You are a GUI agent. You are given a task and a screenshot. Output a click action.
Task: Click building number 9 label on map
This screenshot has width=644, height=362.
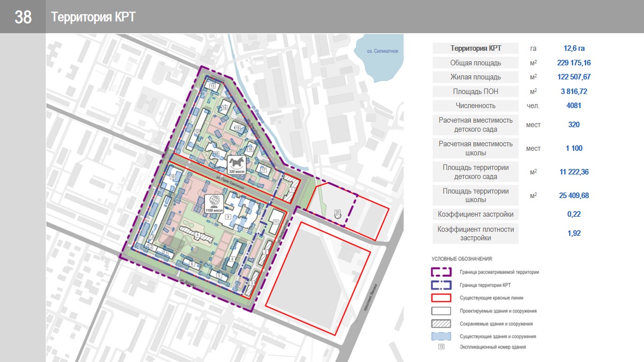[228, 217]
